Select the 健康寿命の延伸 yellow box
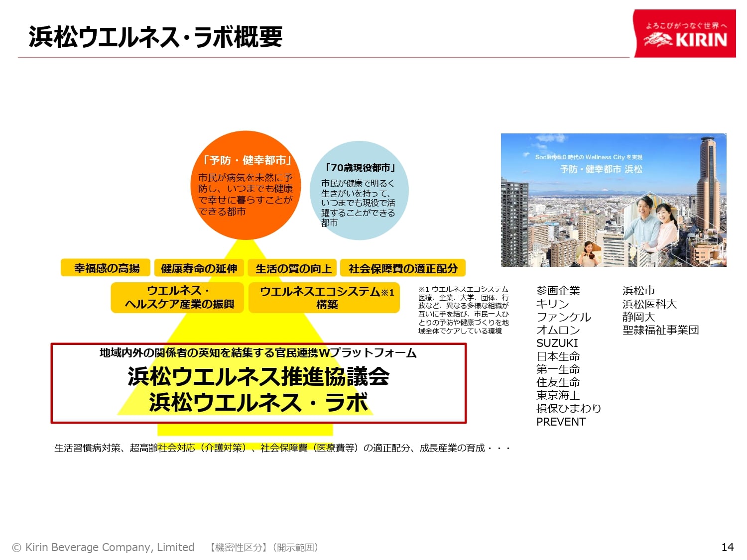Screen dimensions: 747x560 pos(199,268)
